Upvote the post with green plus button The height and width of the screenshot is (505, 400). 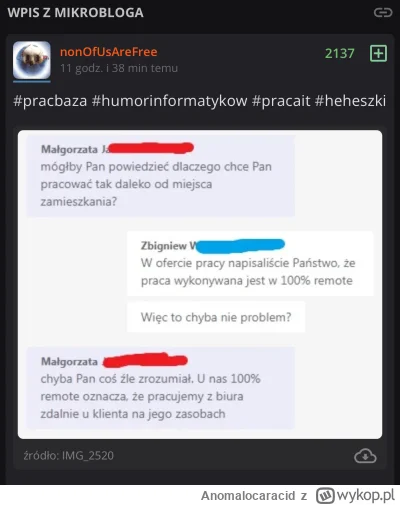(378, 53)
